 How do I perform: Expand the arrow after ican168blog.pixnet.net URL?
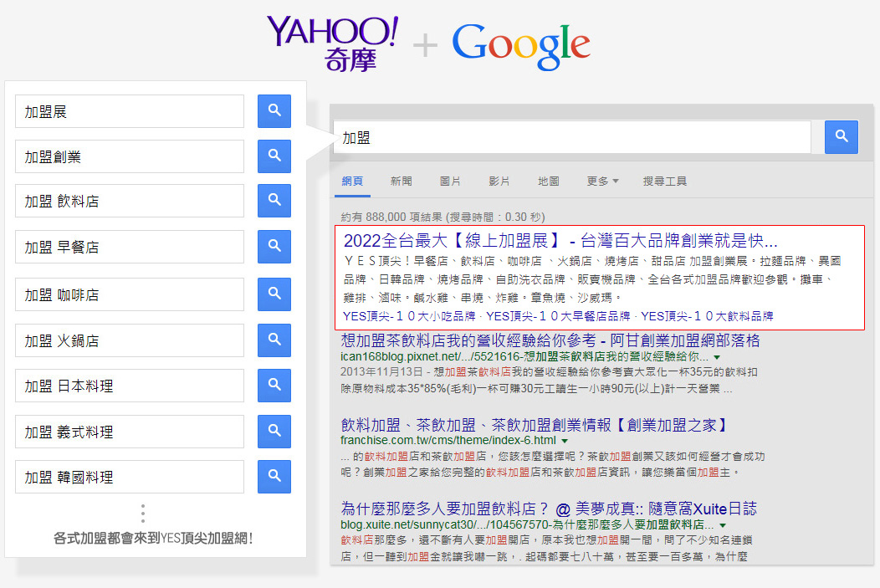click(x=717, y=357)
